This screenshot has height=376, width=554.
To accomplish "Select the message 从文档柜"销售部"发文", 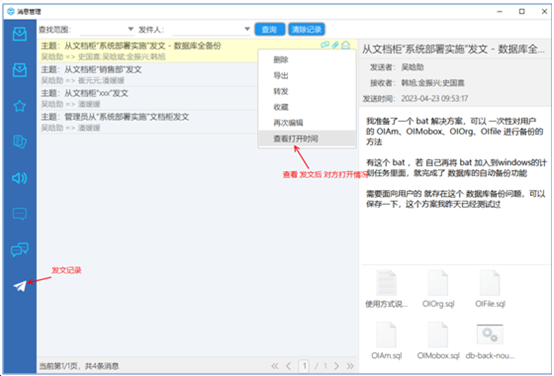I will [148, 74].
